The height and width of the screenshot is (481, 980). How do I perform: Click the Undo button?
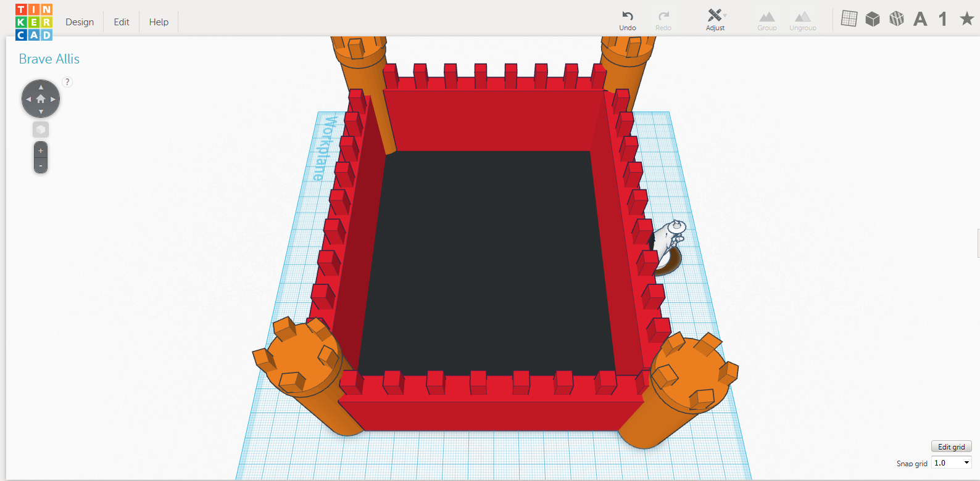click(x=628, y=20)
